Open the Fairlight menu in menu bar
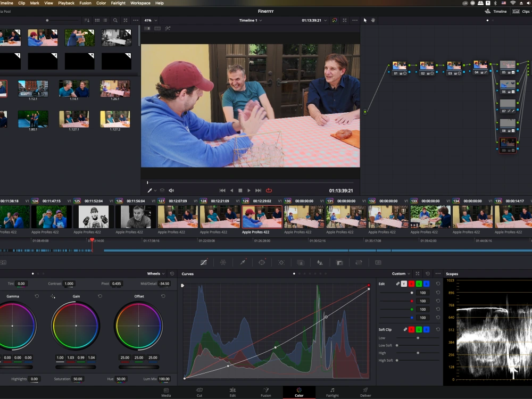 coord(118,3)
